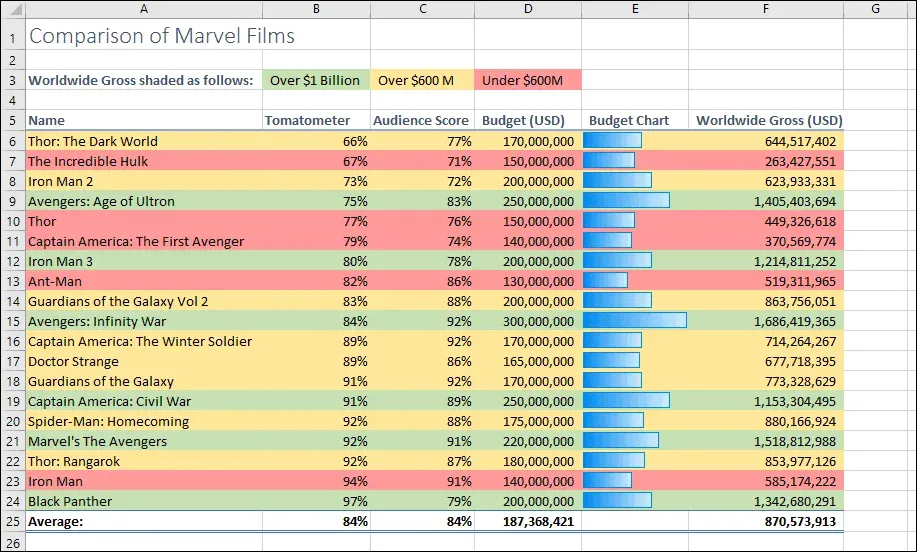Select the Ant-Man budget chart bar
Screen dimensions: 917x552
click(606, 281)
